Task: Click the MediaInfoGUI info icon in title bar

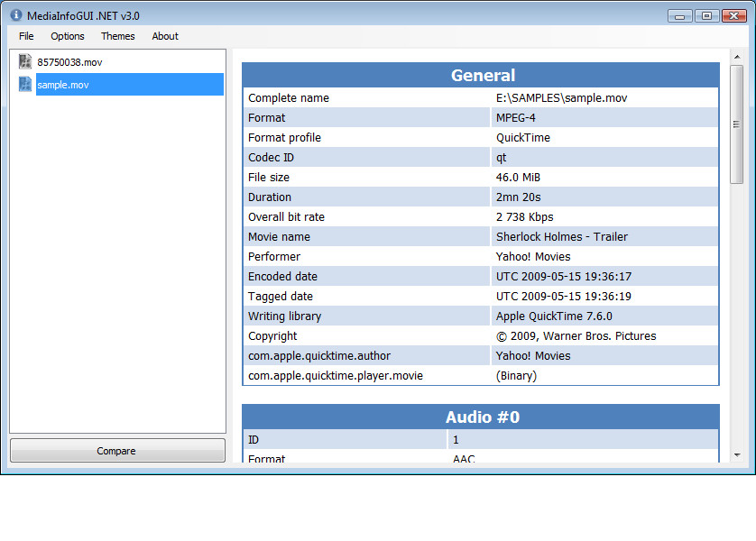Action: click(x=16, y=15)
